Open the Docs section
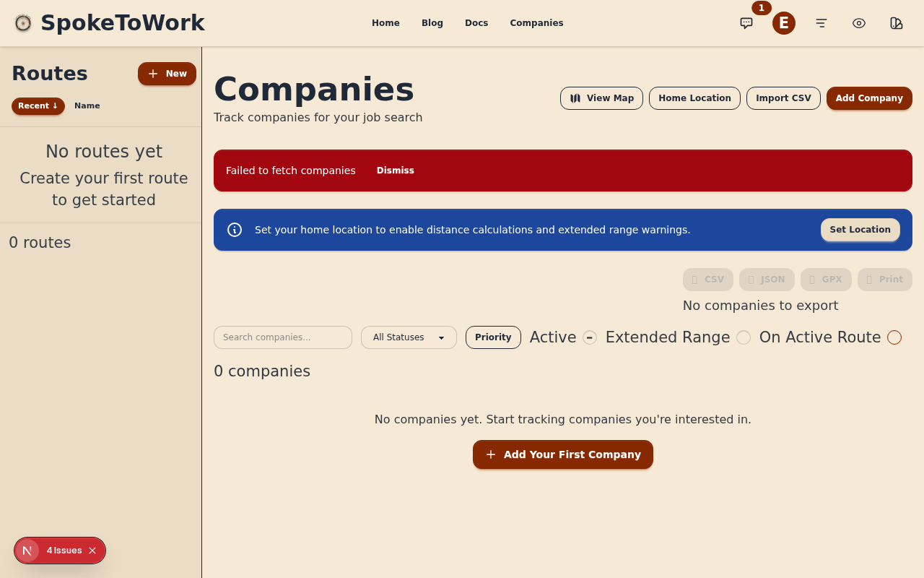The image size is (924, 578). (x=476, y=22)
